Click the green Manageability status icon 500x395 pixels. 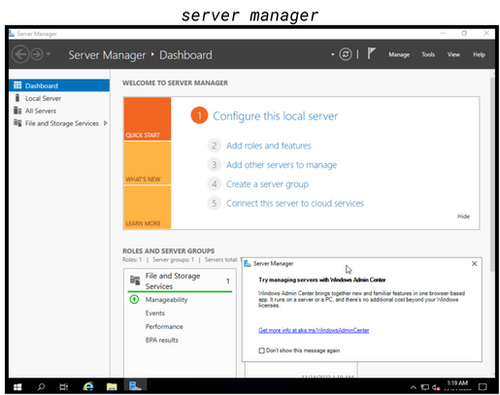(134, 299)
